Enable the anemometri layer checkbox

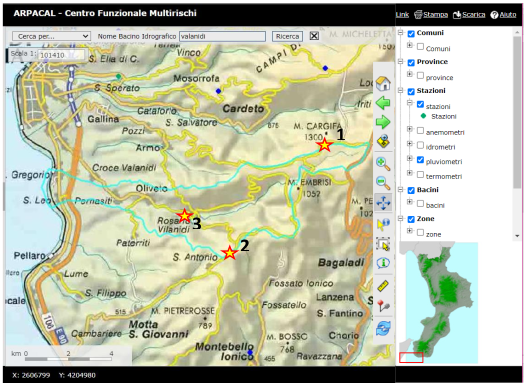[421, 130]
